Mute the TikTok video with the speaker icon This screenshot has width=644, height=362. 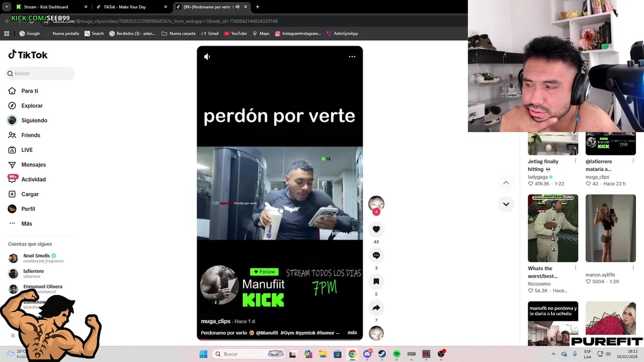207,57
